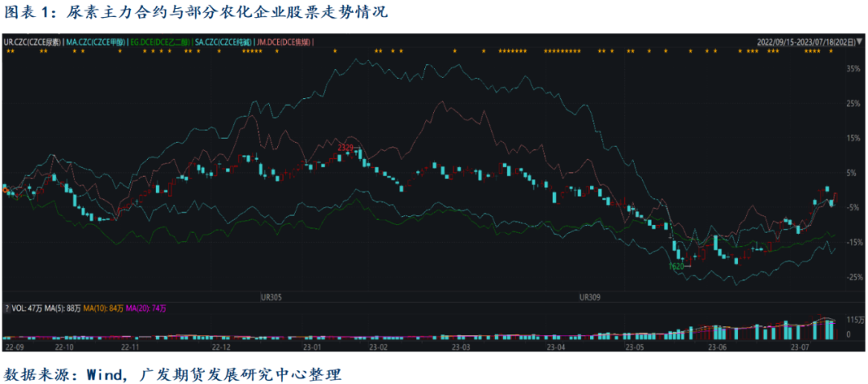This screenshot has width=868, height=384.
Task: Click the UR309 contract marker
Action: point(590,297)
